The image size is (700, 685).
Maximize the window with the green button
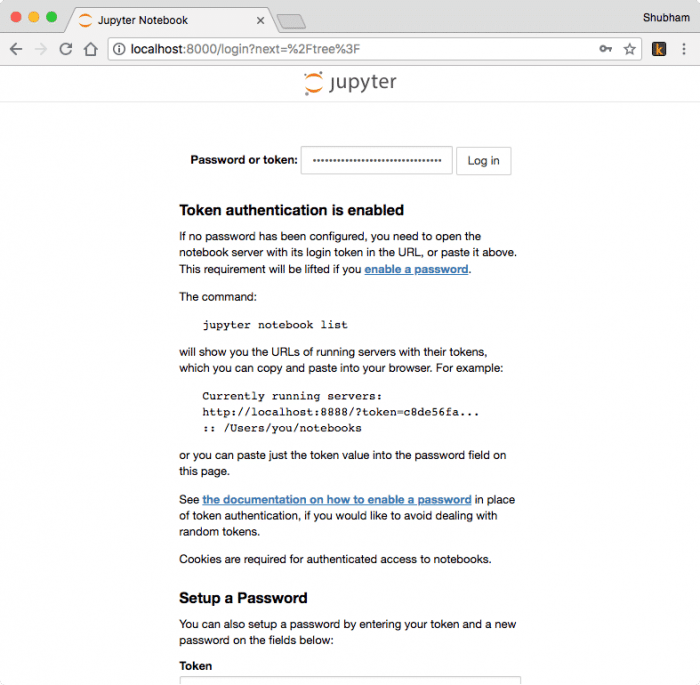click(52, 17)
